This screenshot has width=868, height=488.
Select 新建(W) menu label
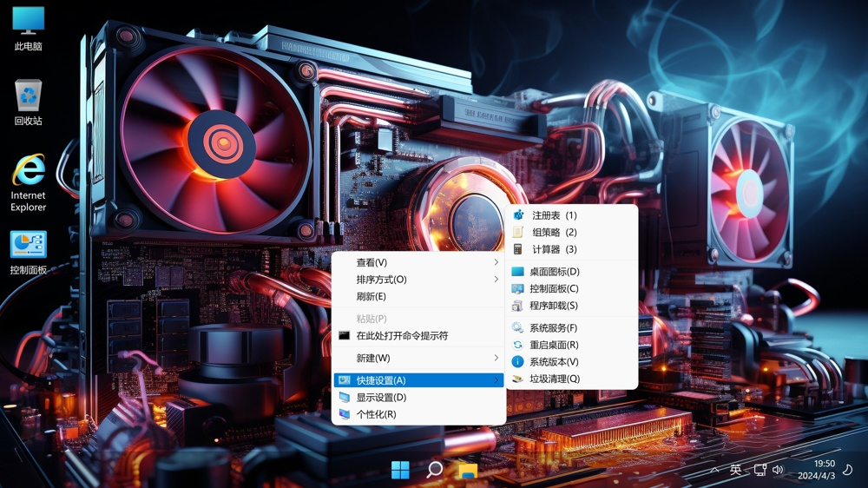click(x=373, y=358)
